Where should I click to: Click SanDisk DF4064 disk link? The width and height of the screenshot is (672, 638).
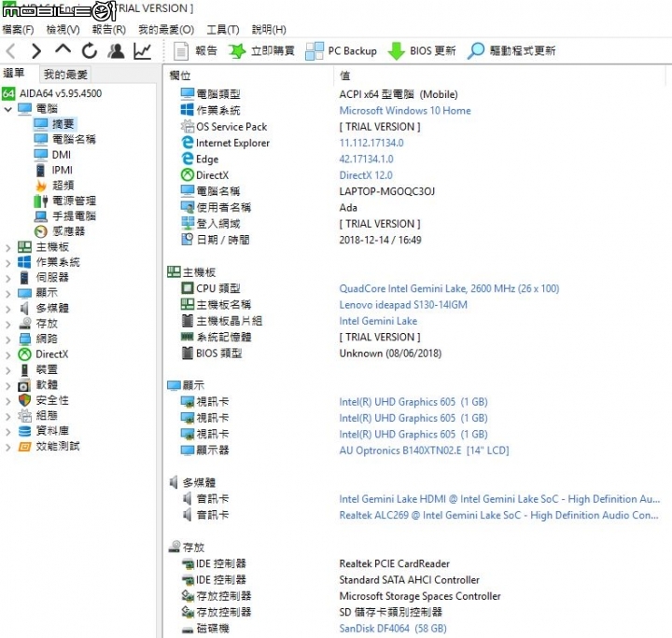393,629
